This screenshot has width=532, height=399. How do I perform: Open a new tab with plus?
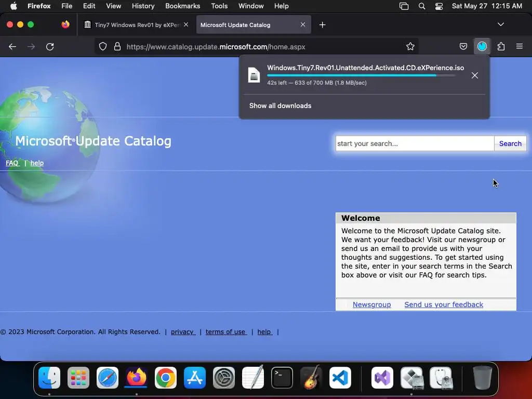point(322,25)
